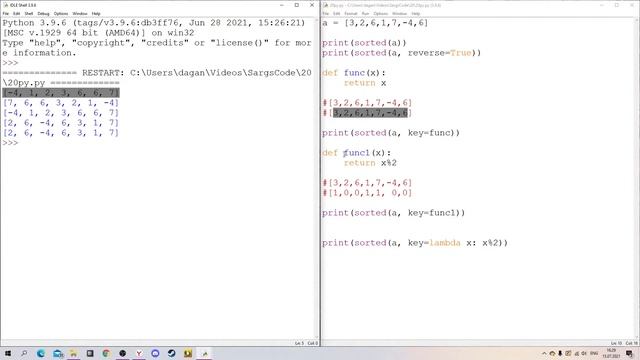Minimize the IDLE Shell window
The height and width of the screenshot is (360, 640).
tap(282, 5)
